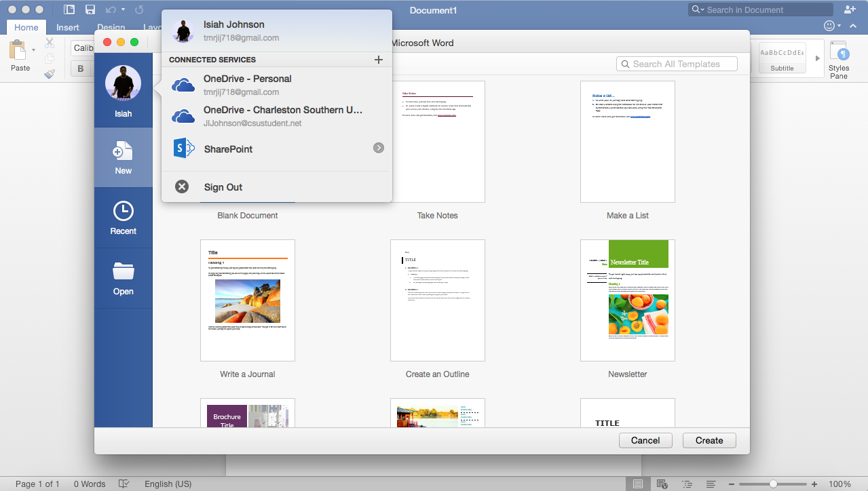This screenshot has width=868, height=491.
Task: Click the Save icon in title bar
Action: [90, 9]
